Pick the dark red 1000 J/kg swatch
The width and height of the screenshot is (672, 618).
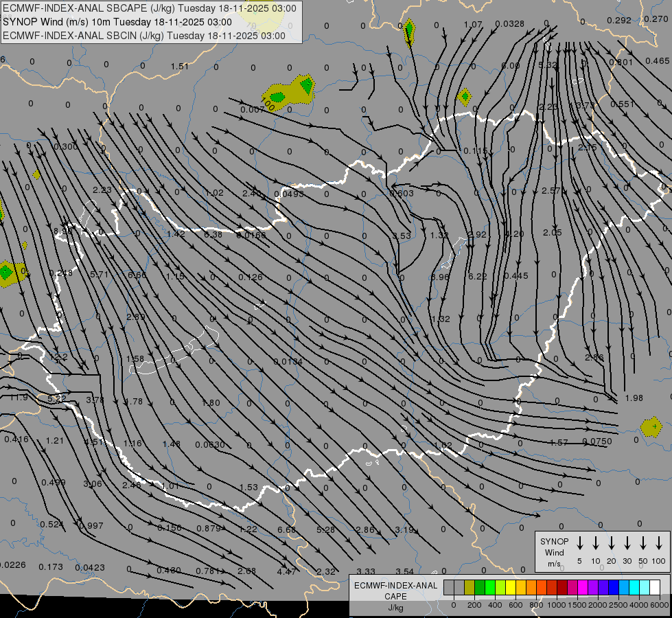pyautogui.click(x=562, y=588)
